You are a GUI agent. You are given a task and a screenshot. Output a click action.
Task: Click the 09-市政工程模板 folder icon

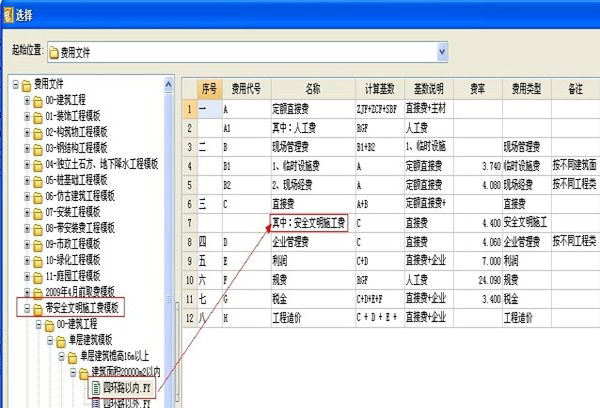[x=37, y=244]
